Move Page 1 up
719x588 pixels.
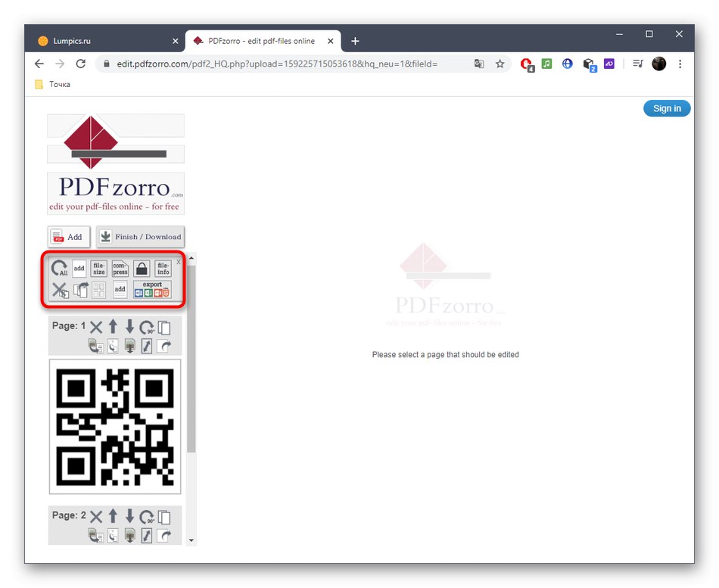tap(113, 327)
